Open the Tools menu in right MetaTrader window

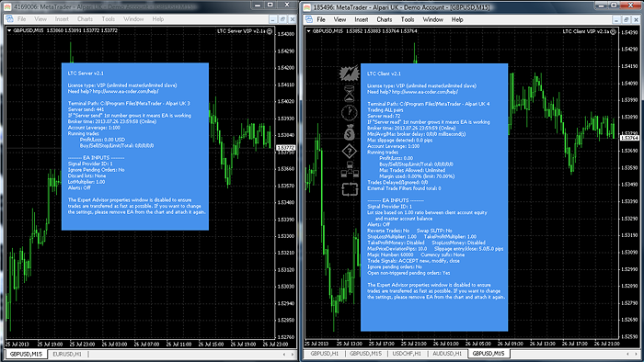coord(408,19)
